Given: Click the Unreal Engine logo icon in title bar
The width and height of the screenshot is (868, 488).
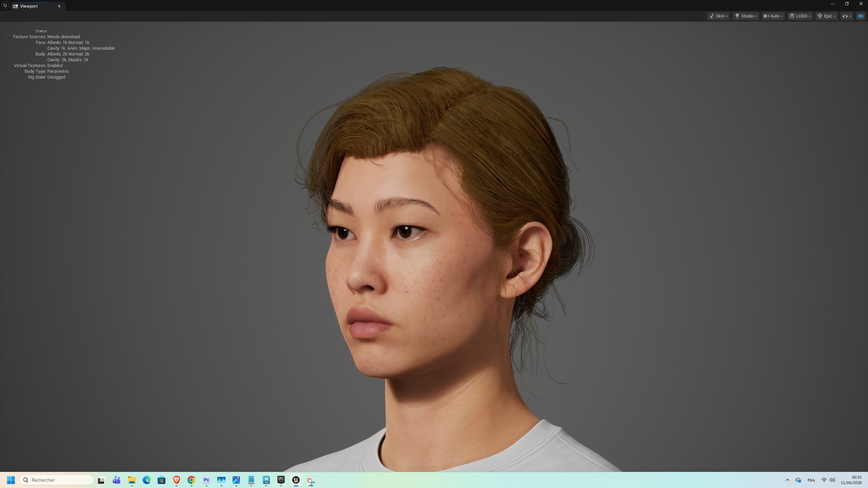Looking at the screenshot, I should coord(5,5).
